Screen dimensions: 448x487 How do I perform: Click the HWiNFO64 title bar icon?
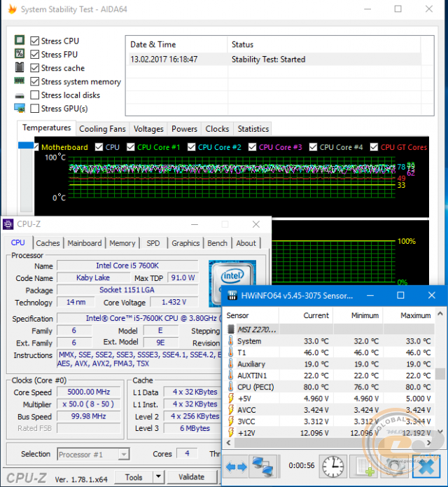click(x=232, y=296)
